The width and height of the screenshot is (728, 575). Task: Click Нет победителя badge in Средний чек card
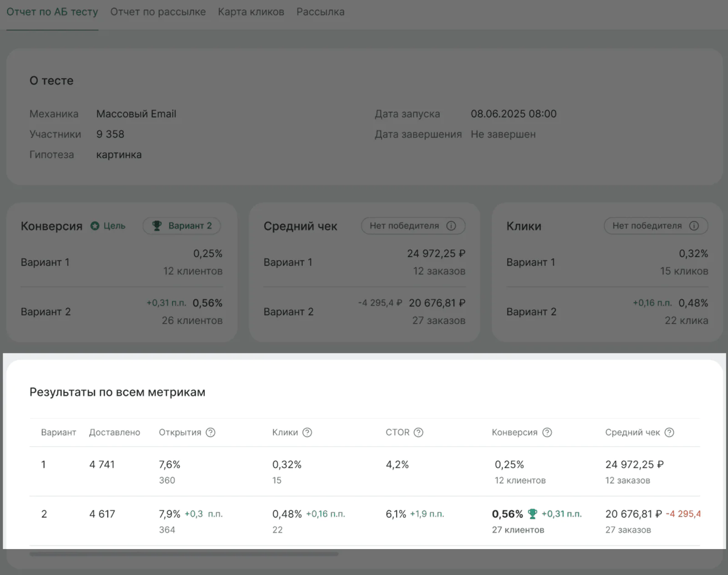[412, 226]
